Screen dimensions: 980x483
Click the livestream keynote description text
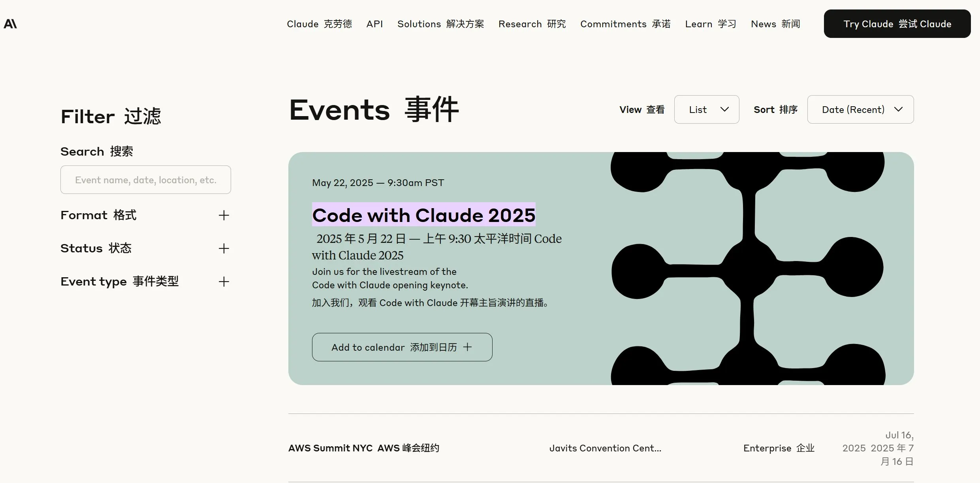coord(390,278)
